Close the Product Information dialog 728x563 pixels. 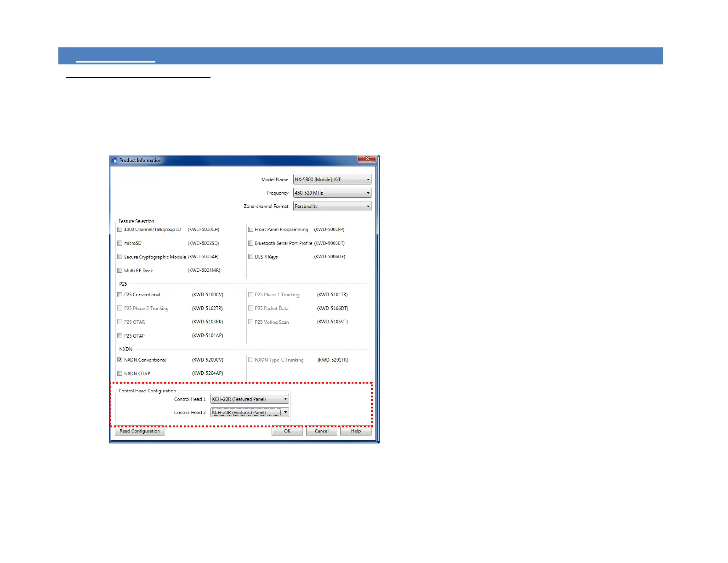click(367, 159)
